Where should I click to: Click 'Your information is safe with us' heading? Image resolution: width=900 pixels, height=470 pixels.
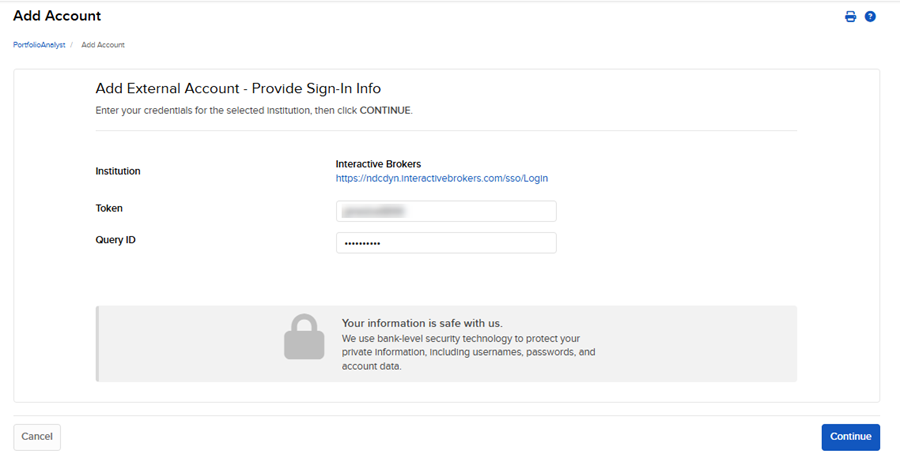422,323
